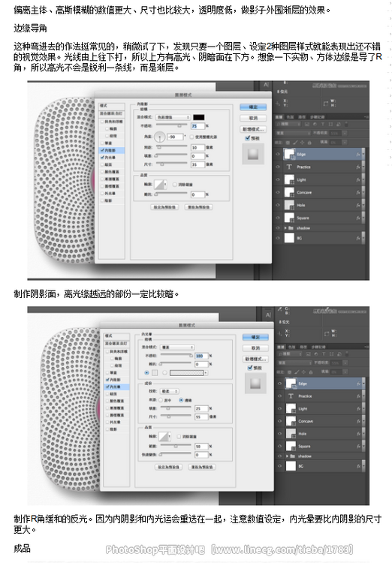Viewport: 392px width, 563px height.
Task: Click the shadow folder icon beside Inner Glow dialog
Action: pos(292,456)
